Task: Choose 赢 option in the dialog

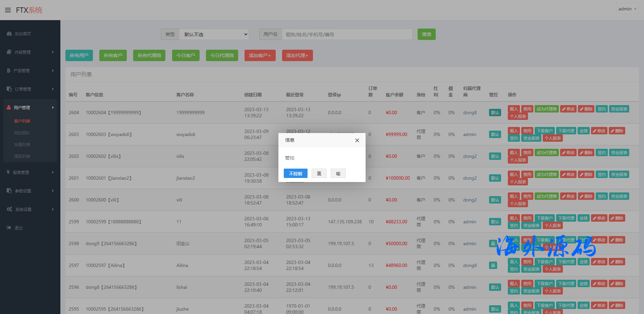Action: [x=319, y=174]
